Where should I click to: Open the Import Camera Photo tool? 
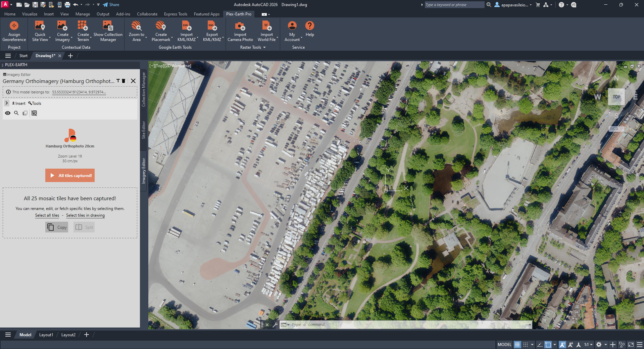(x=240, y=30)
